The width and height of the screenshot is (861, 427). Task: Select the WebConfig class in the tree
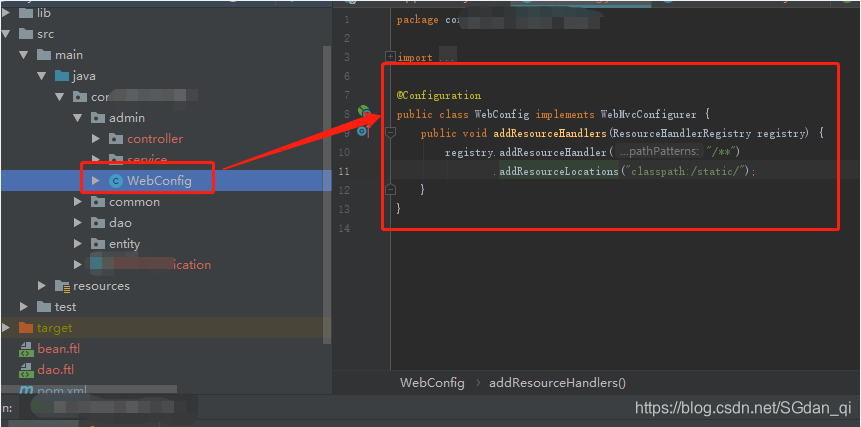click(x=159, y=181)
